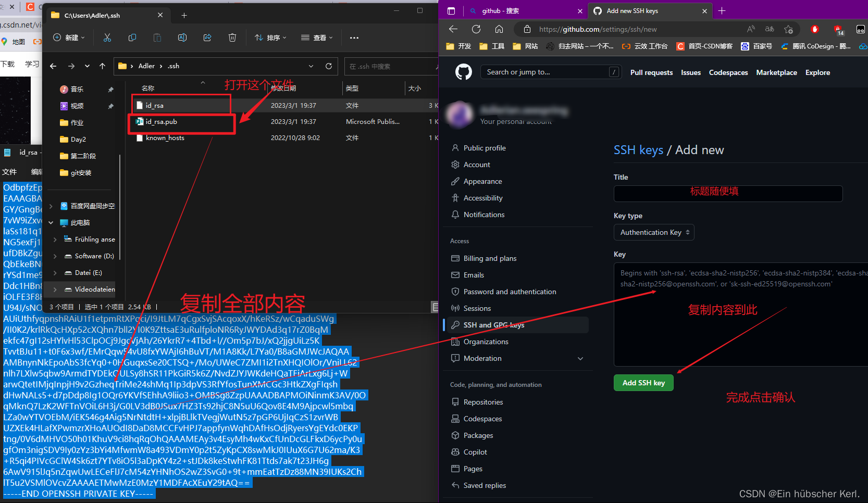
Task: Click the Explorer .ssh search box
Action: point(392,66)
